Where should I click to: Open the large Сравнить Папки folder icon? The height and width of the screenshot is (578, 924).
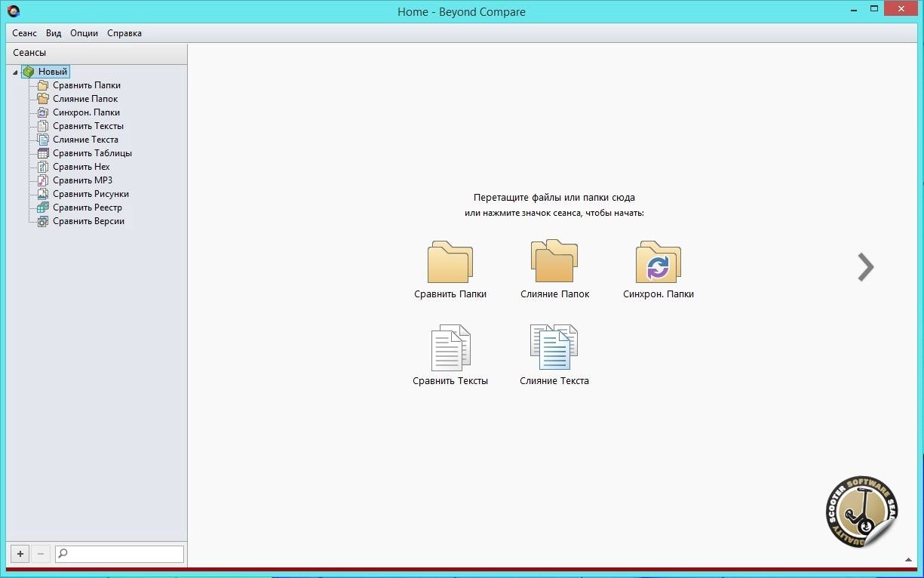[450, 262]
